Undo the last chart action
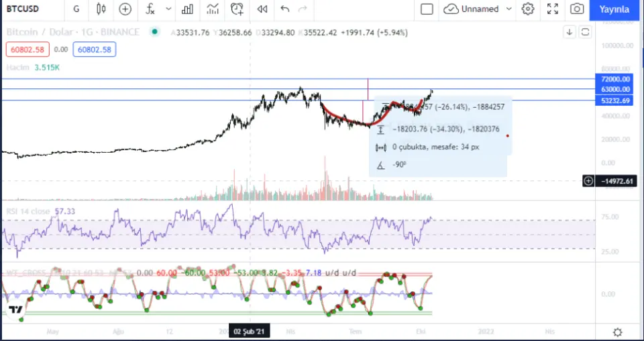Image resolution: width=644 pixels, height=341 pixels. (285, 9)
